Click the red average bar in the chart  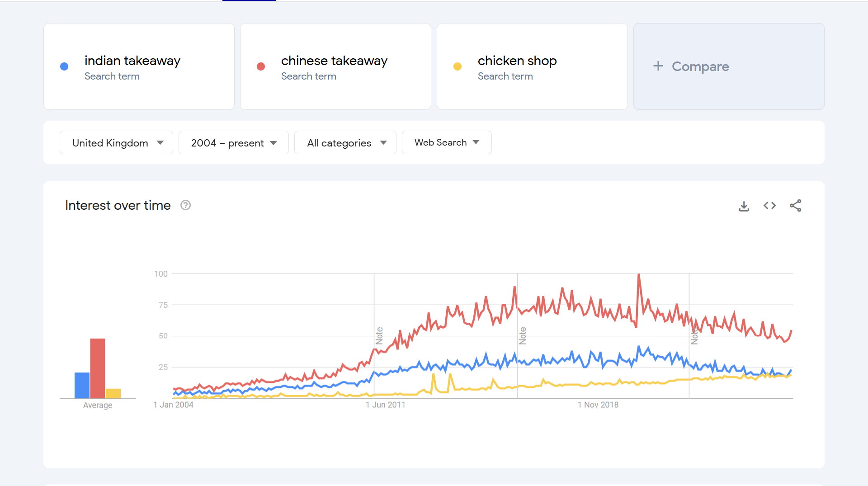[98, 368]
